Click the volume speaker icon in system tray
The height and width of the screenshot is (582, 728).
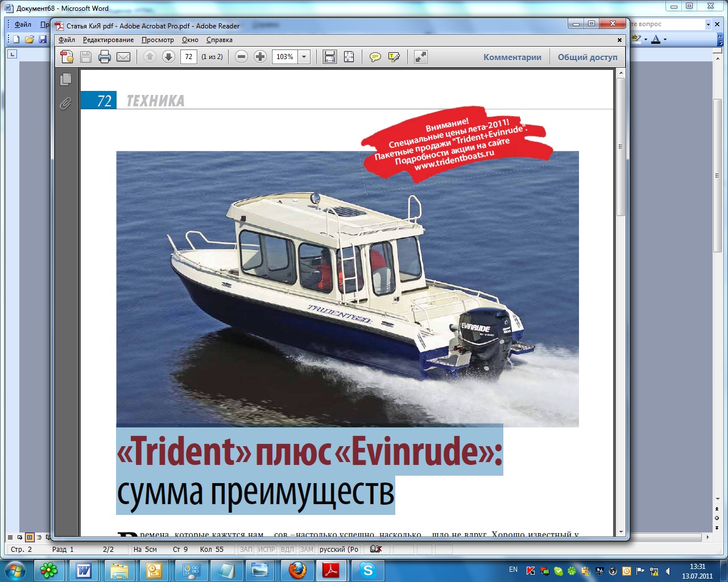pos(669,571)
